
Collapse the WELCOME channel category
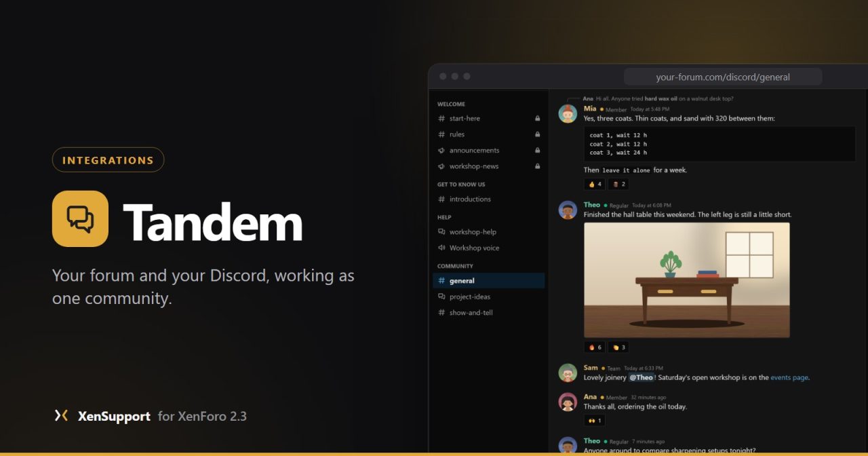451,104
